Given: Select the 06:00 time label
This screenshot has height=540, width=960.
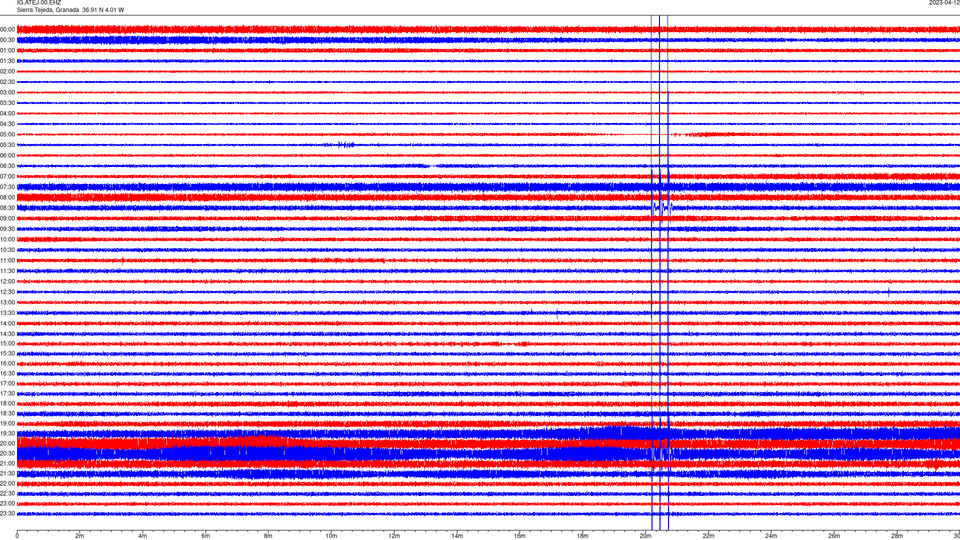Looking at the screenshot, I should tap(7, 155).
